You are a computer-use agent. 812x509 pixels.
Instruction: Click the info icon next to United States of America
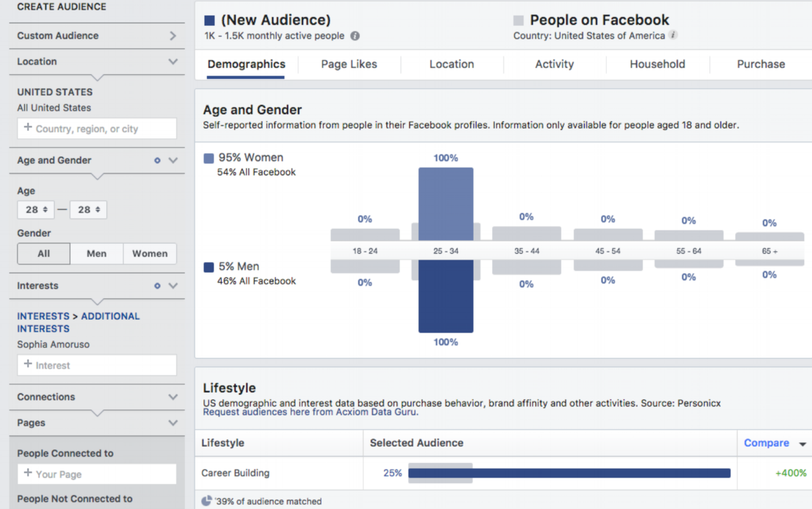coord(673,35)
